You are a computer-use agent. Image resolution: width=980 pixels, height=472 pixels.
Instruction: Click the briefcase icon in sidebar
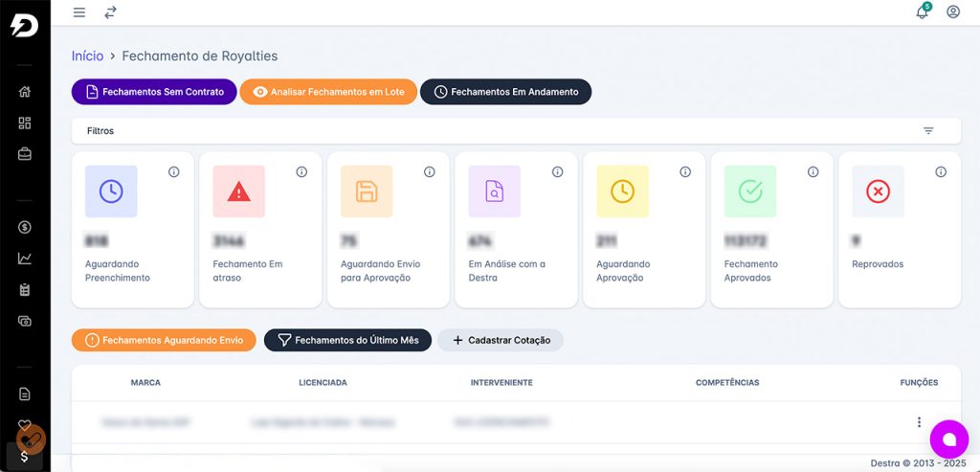point(25,153)
